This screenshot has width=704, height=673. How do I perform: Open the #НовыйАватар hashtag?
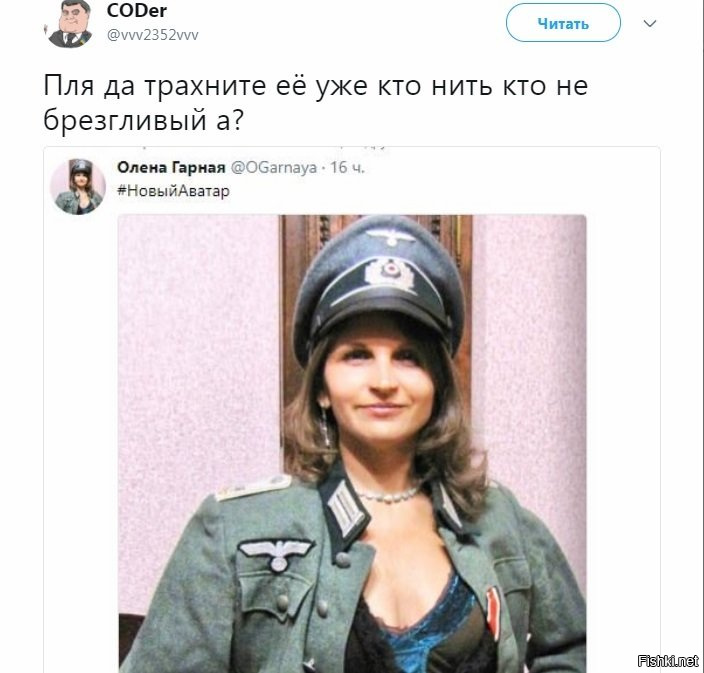173,191
